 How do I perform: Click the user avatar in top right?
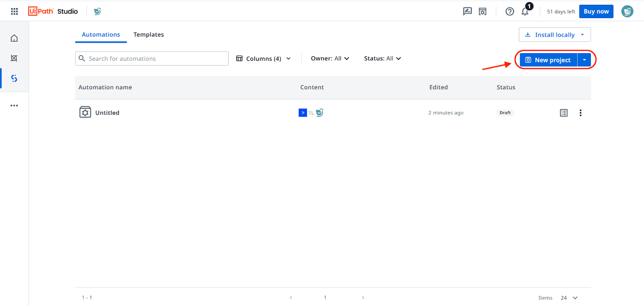pyautogui.click(x=627, y=11)
